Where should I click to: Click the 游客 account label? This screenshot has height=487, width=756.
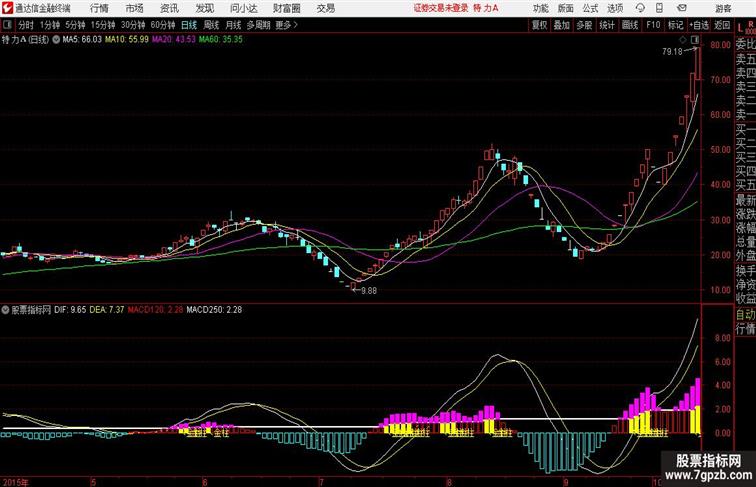pos(723,8)
